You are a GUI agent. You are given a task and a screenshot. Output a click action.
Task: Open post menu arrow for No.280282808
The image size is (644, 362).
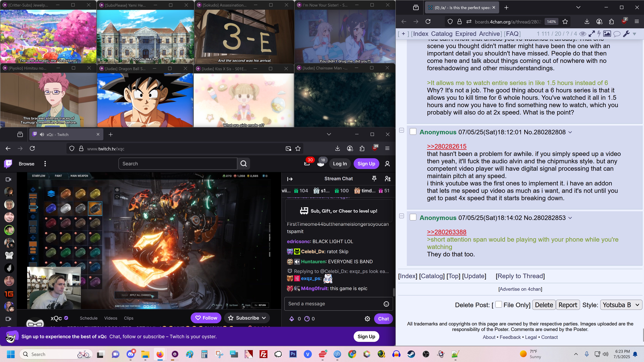pyautogui.click(x=570, y=132)
